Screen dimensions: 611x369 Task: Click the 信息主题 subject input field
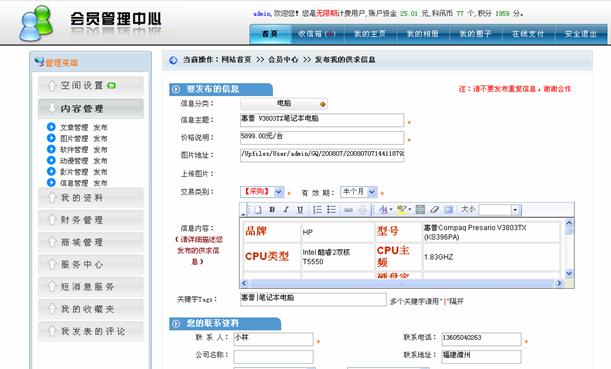coord(322,120)
